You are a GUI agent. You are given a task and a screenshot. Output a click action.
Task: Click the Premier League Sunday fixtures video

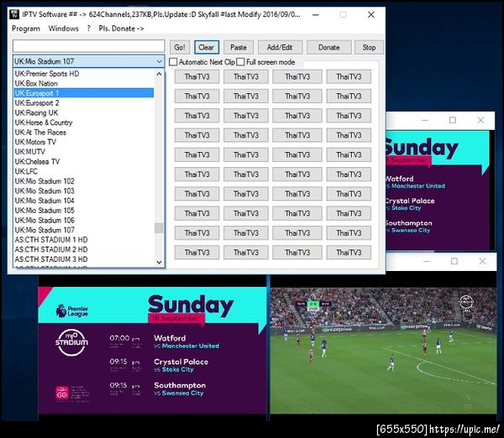[152, 351]
